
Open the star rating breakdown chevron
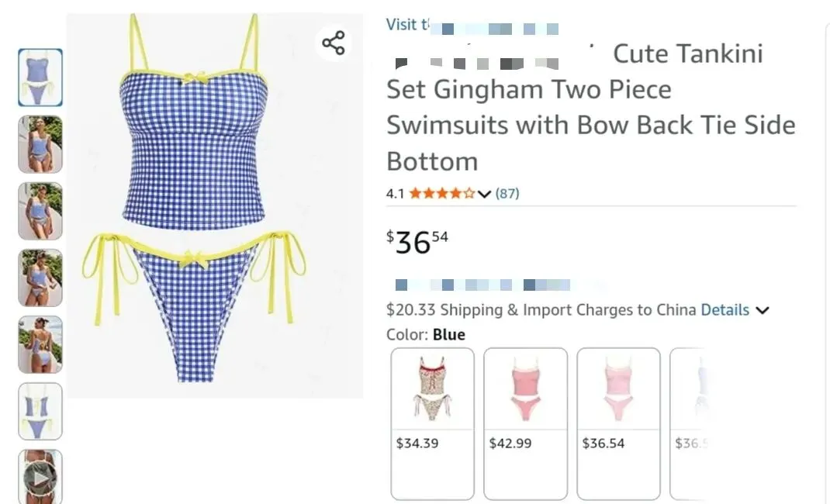[x=485, y=194]
